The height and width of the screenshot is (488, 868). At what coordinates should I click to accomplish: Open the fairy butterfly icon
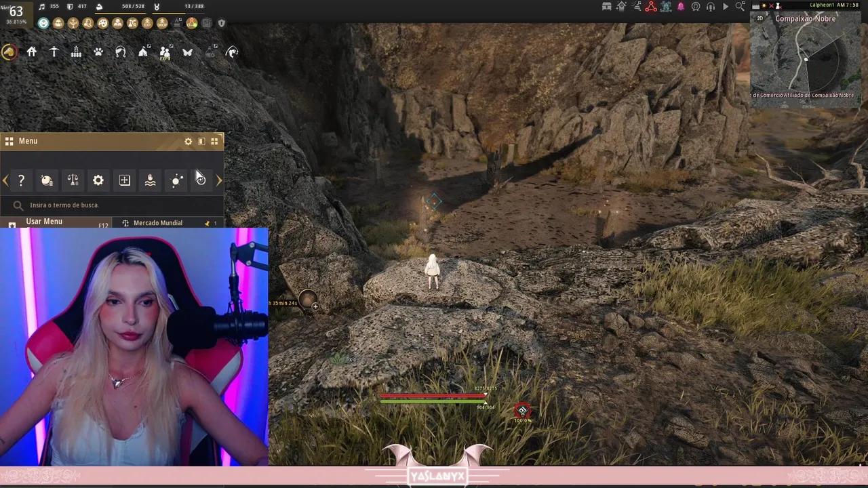(188, 52)
